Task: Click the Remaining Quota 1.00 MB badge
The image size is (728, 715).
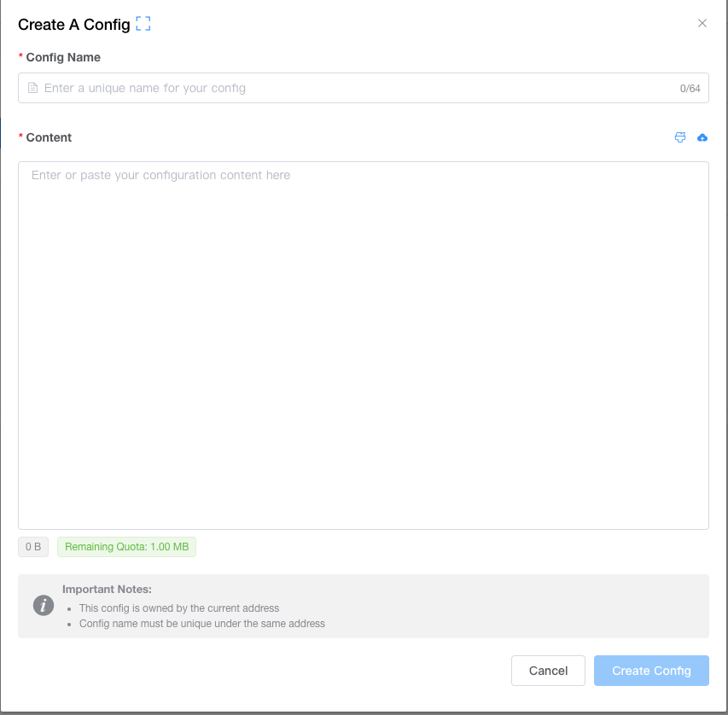Action: (126, 547)
